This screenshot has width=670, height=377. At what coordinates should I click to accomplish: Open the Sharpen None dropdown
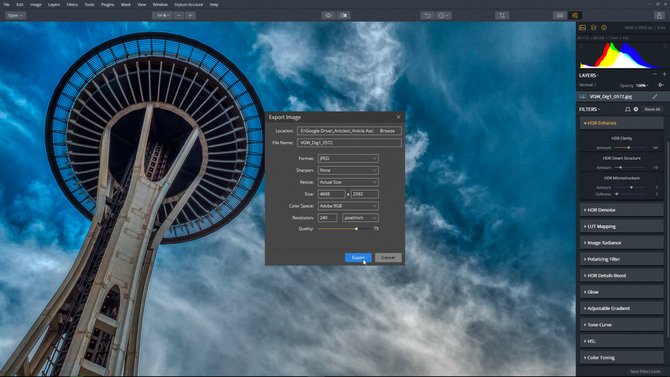(x=348, y=170)
